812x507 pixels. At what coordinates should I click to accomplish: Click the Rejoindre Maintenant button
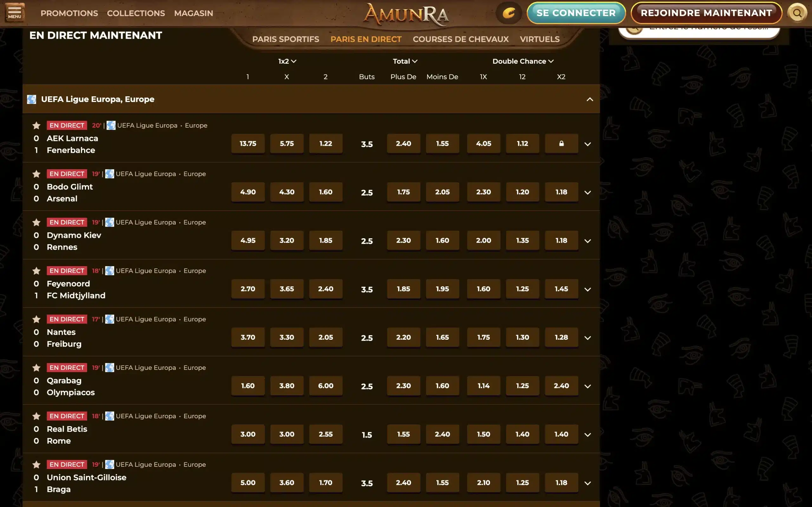706,13
